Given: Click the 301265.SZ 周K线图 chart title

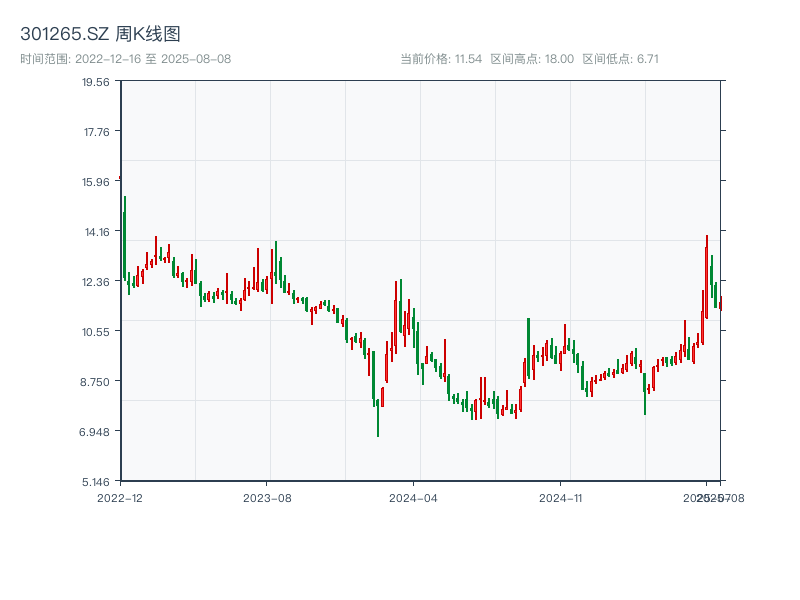Looking at the screenshot, I should (100, 35).
